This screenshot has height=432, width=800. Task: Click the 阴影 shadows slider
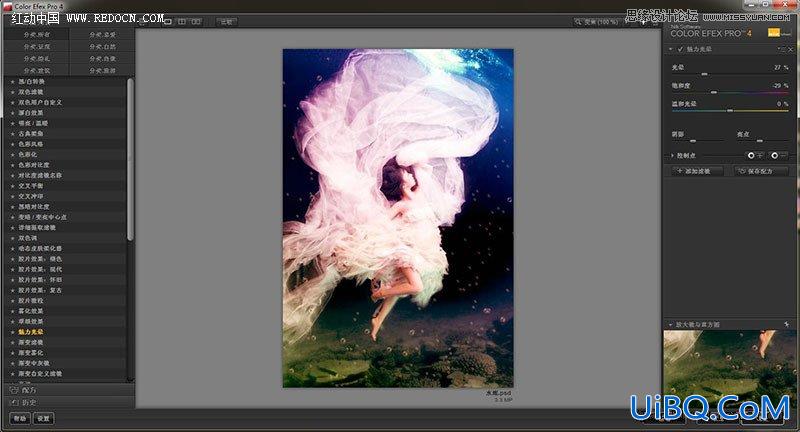click(697, 141)
